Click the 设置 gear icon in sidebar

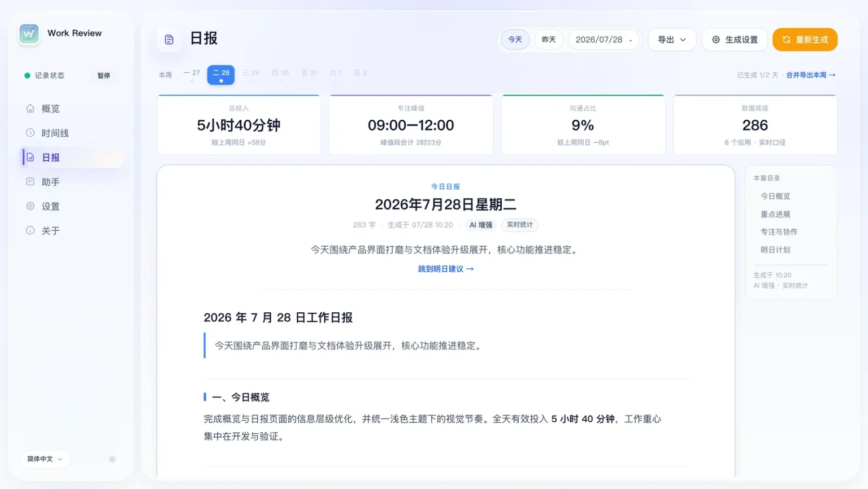point(31,206)
